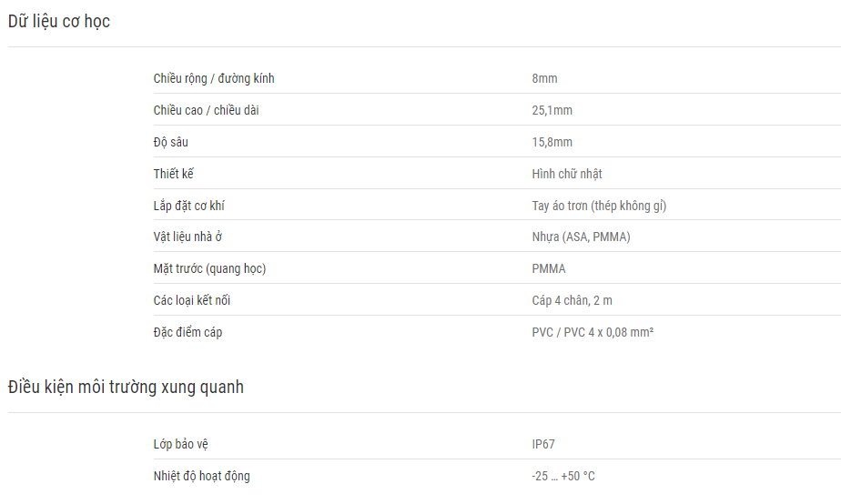Click the 'Thiết kế' row label

click(173, 174)
